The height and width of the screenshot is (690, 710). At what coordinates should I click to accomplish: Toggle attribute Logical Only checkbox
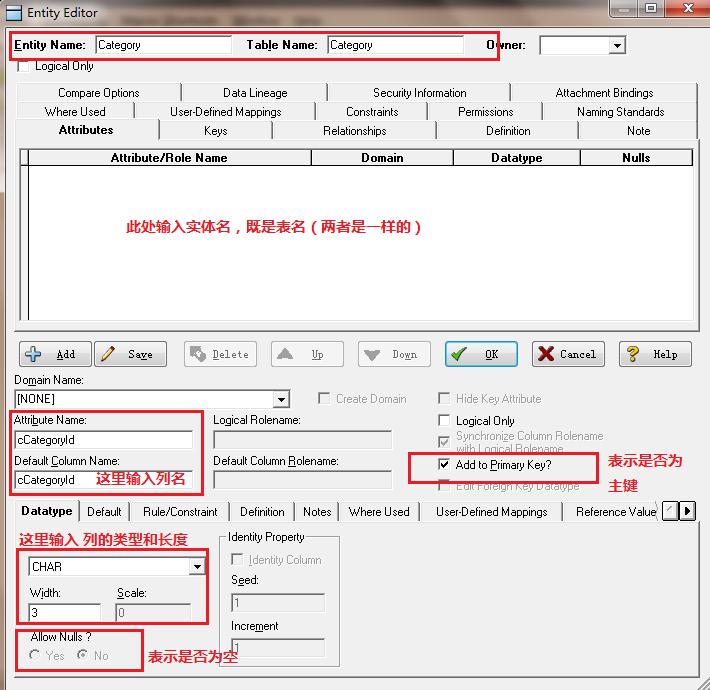pyautogui.click(x=444, y=421)
